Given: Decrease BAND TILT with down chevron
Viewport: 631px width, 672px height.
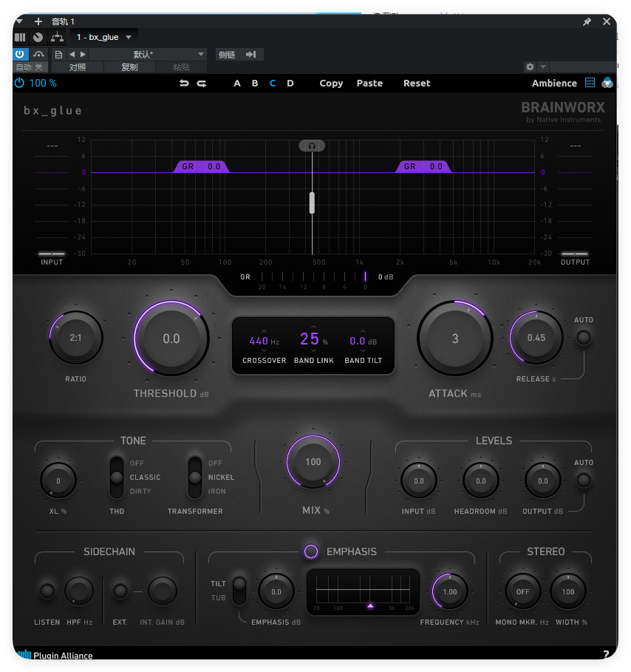Looking at the screenshot, I should [363, 350].
